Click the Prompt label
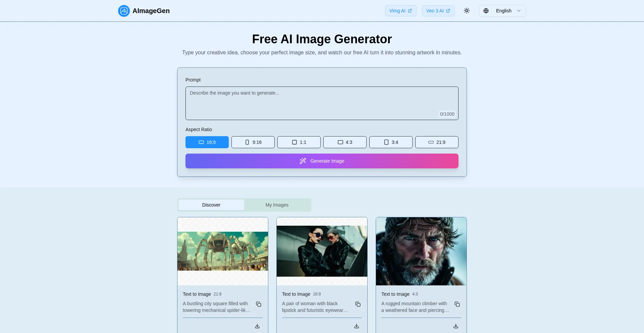 pos(193,80)
